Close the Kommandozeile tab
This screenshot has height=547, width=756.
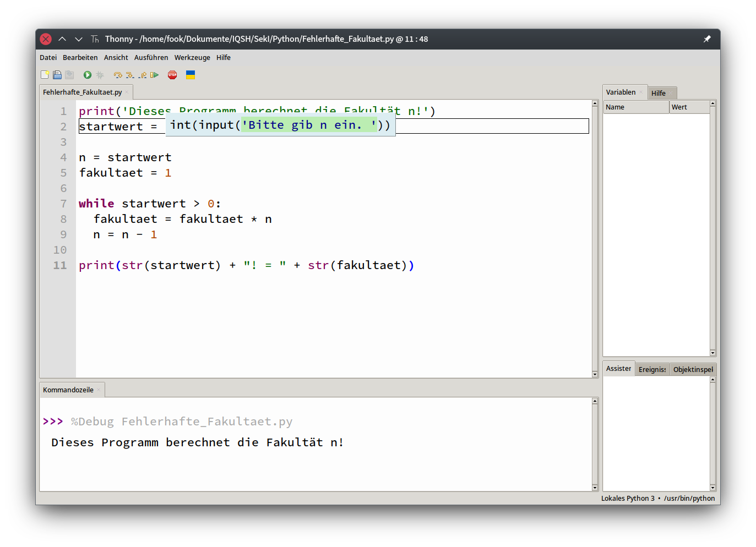coord(99,390)
